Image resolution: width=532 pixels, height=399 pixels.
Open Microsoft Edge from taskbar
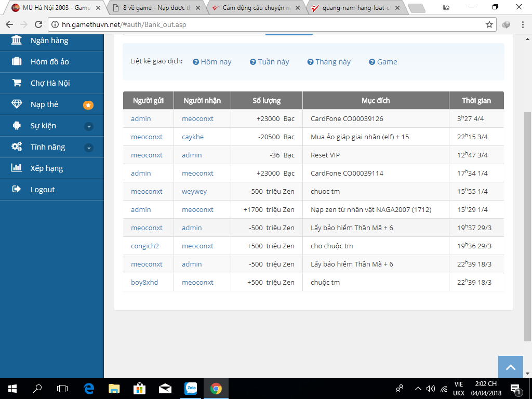89,389
